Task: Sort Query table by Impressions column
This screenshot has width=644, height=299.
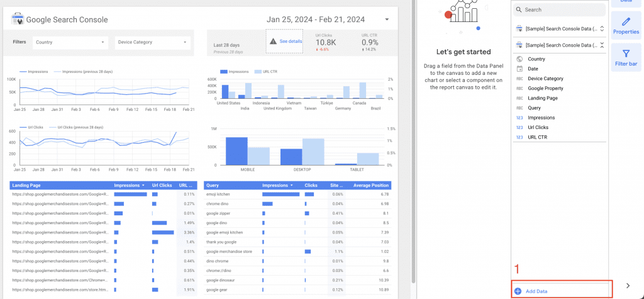Action: click(x=277, y=186)
